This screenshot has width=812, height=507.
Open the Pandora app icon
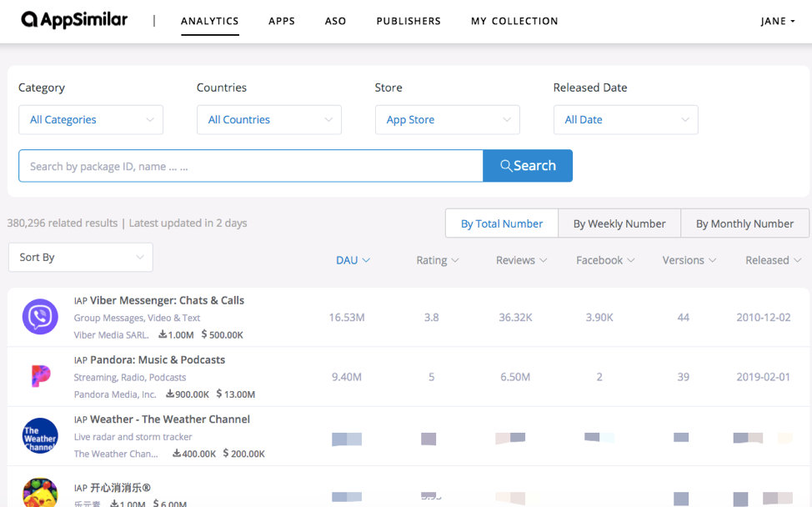click(x=40, y=376)
